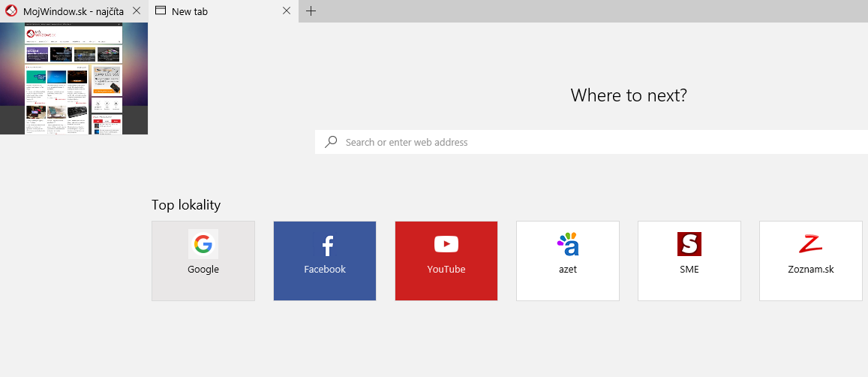Open the azet top site tile
The width and height of the screenshot is (868, 377).
(x=568, y=261)
